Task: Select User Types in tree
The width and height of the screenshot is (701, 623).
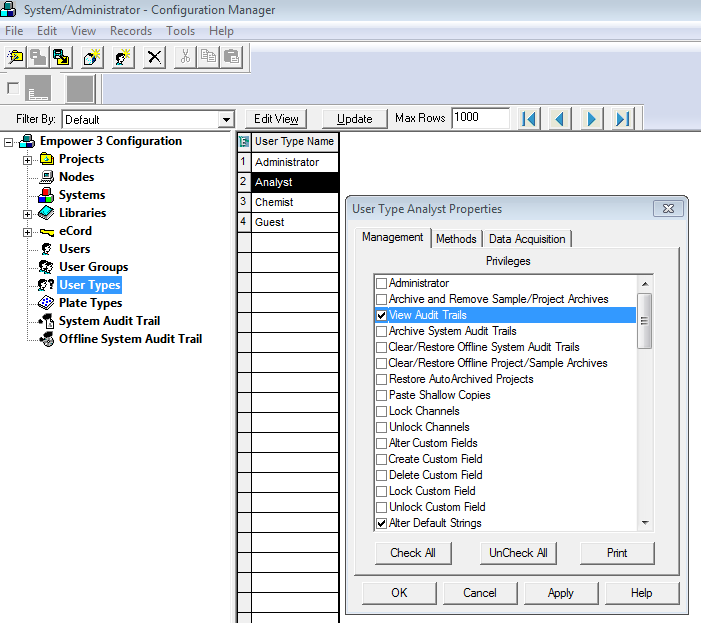Action: [x=90, y=285]
